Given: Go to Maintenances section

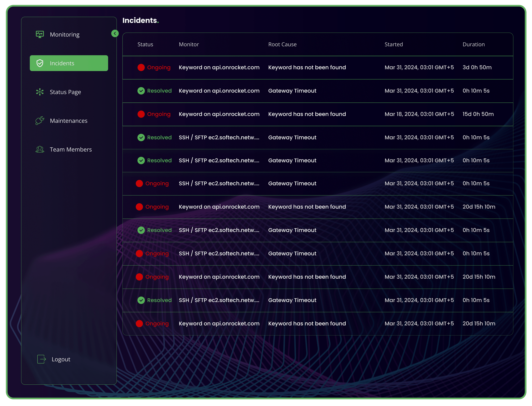Looking at the screenshot, I should (x=69, y=121).
